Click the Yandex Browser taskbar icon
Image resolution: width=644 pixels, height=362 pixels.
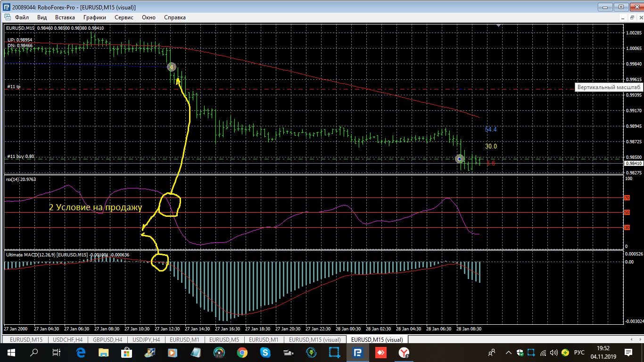[x=404, y=352]
